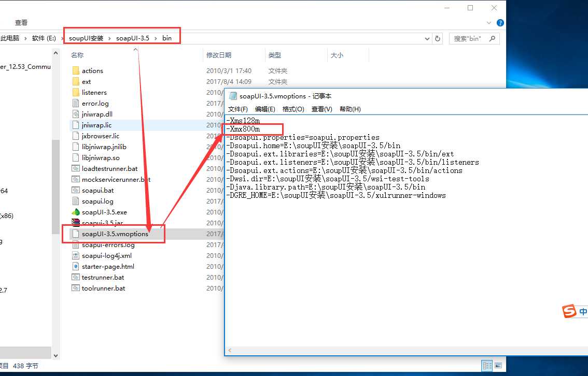
Task: Expand chevron after 此电脑 in path
Action: [x=25, y=38]
